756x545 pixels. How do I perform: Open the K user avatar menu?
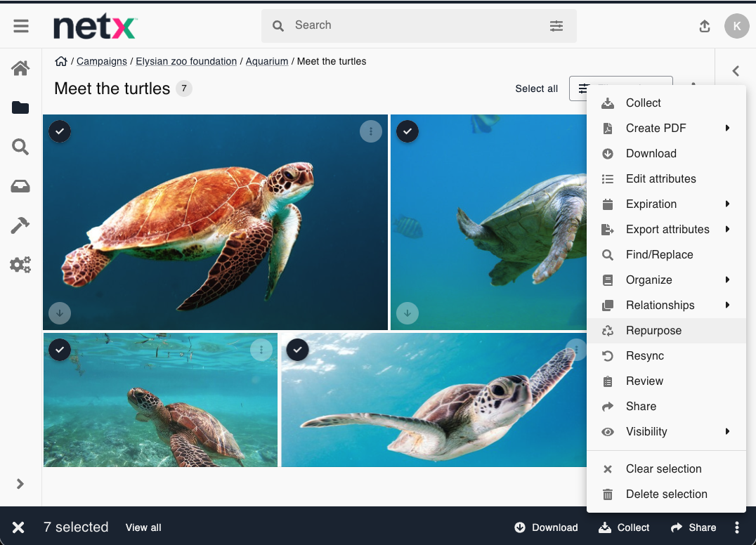pos(736,26)
